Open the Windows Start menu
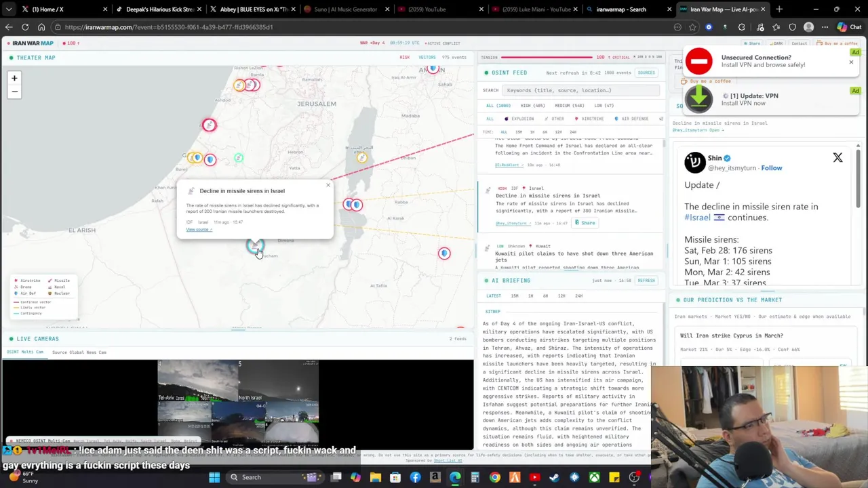This screenshot has width=868, height=488. 214,477
